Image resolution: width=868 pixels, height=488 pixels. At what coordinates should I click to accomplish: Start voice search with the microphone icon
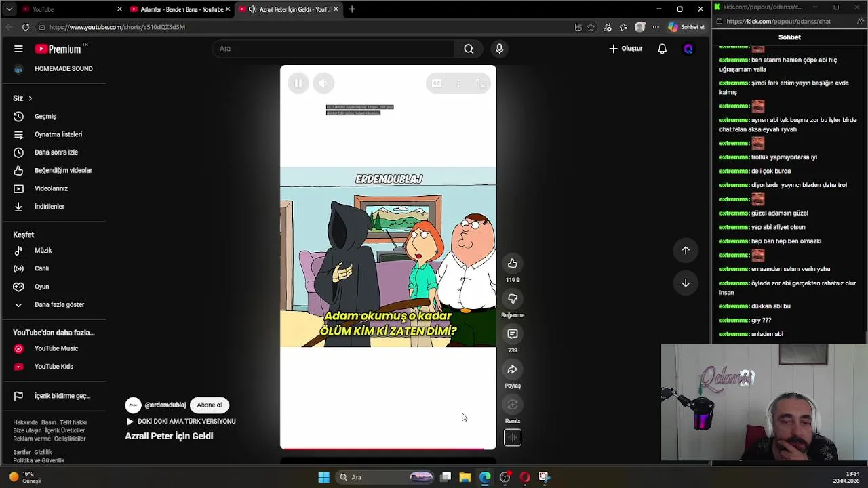499,49
